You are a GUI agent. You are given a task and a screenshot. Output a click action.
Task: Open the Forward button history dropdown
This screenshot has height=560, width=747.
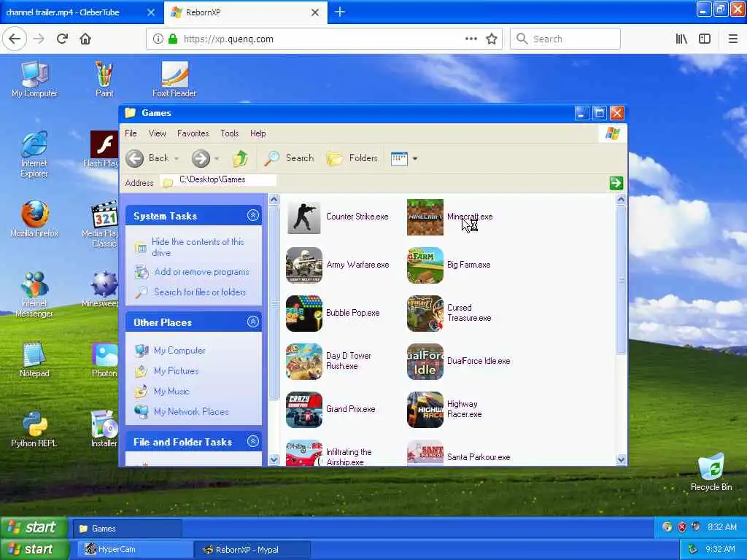217,158
